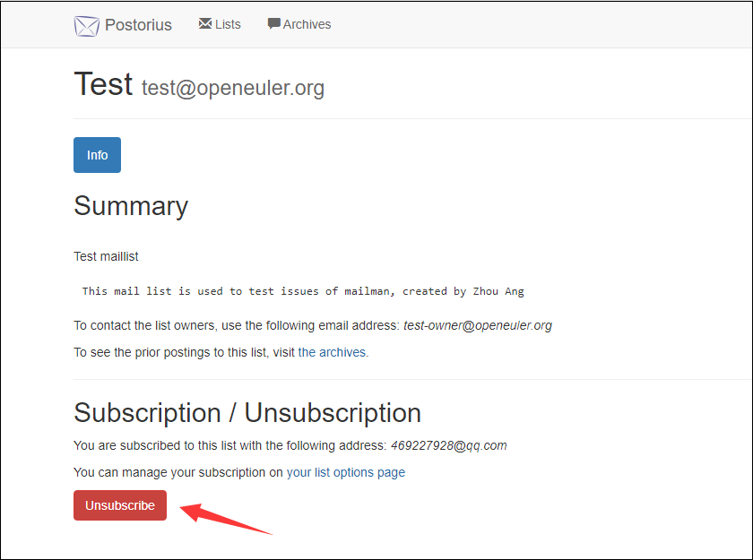Open the Lists navigation item

point(228,24)
